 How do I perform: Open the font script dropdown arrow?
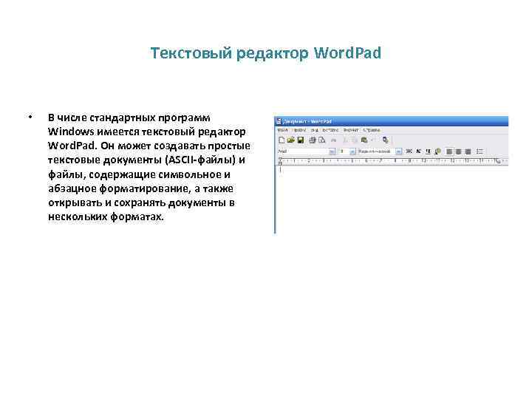(x=399, y=151)
